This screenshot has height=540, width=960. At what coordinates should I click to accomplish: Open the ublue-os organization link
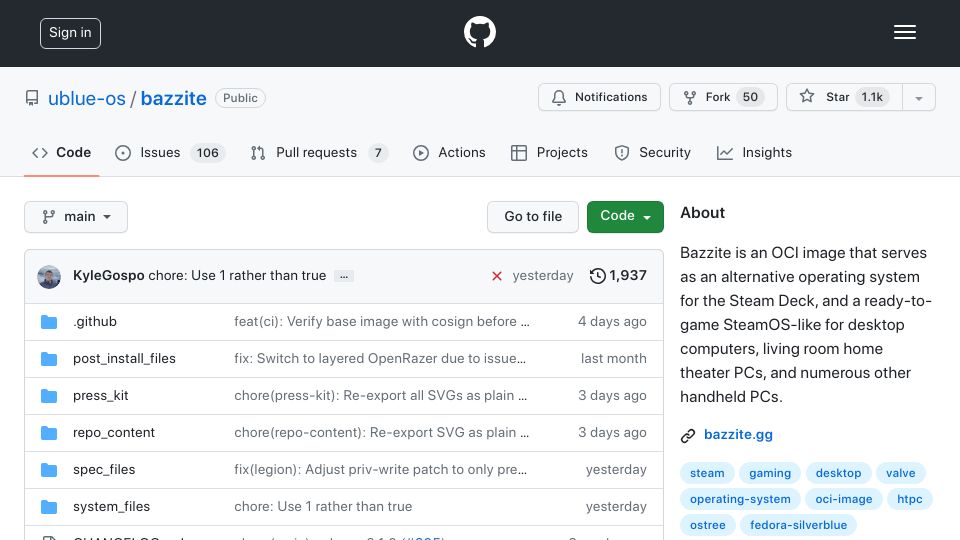(86, 98)
